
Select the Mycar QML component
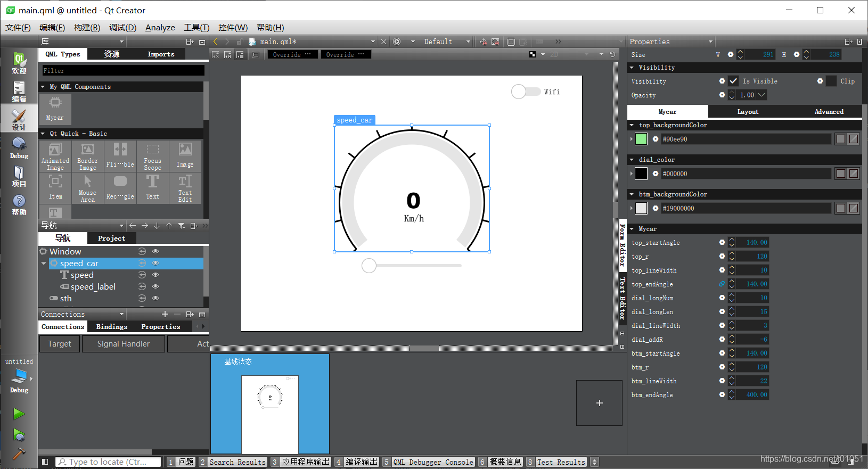tap(55, 108)
